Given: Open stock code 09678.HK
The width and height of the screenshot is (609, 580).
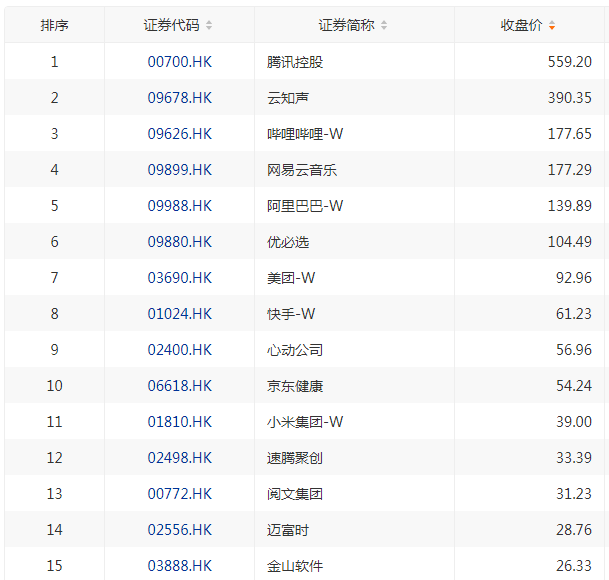Looking at the screenshot, I should pyautogui.click(x=179, y=98).
